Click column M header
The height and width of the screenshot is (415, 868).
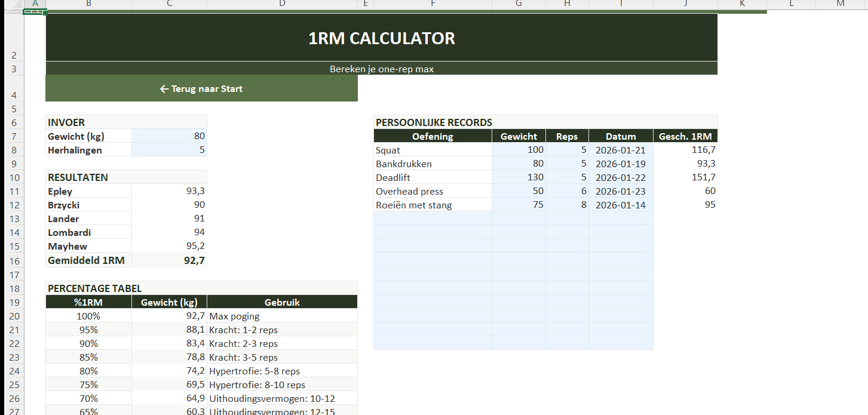click(x=841, y=4)
